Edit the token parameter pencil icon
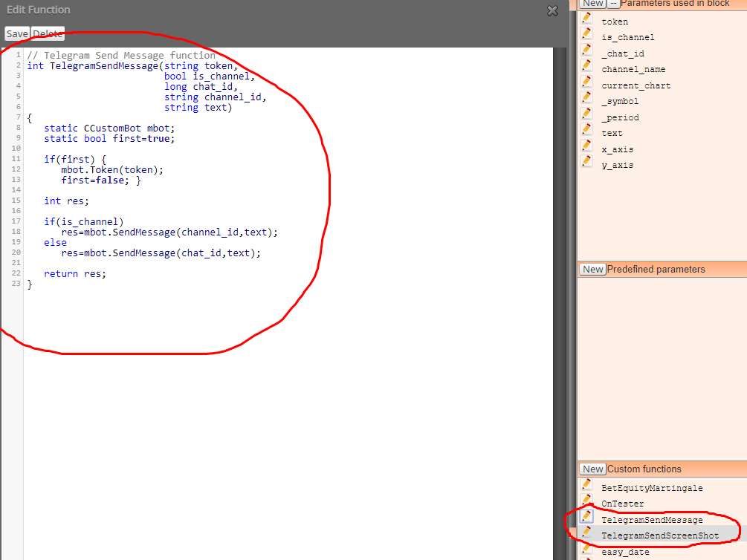Image resolution: width=747 pixels, height=560 pixels. pyautogui.click(x=587, y=19)
